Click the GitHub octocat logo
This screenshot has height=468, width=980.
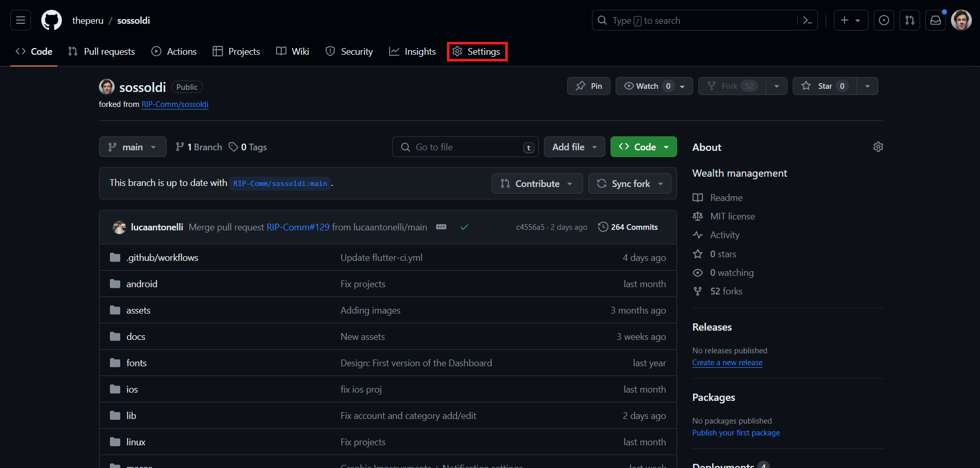(52, 20)
